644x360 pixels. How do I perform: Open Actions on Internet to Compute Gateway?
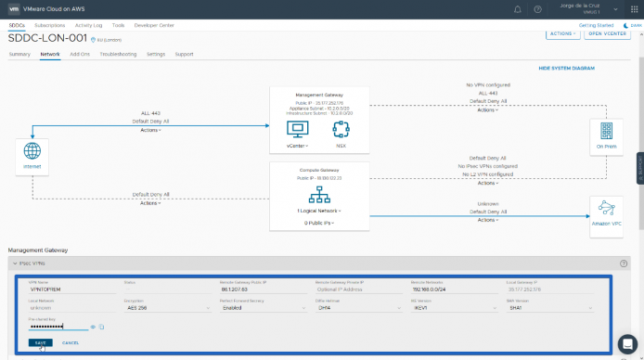click(x=150, y=203)
